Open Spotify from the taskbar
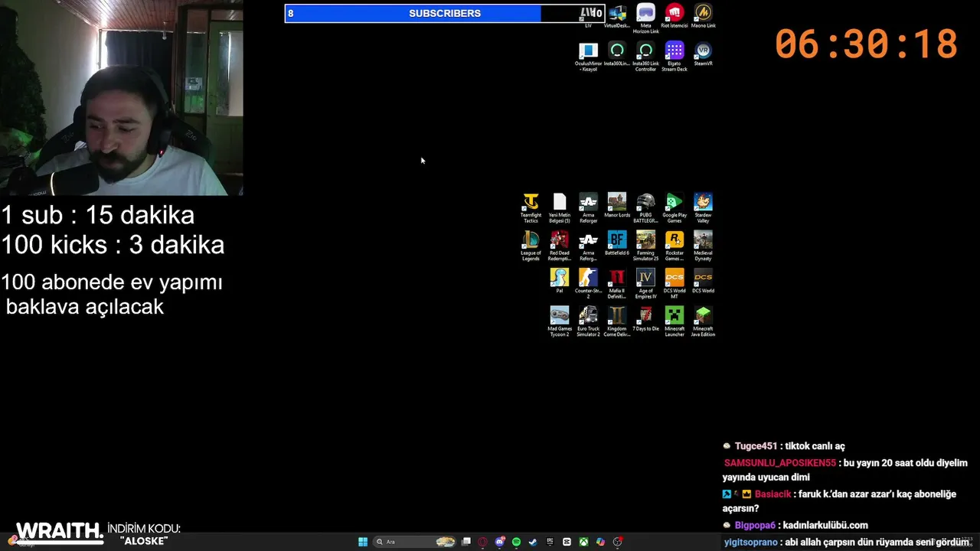Image resolution: width=980 pixels, height=551 pixels. tap(516, 542)
